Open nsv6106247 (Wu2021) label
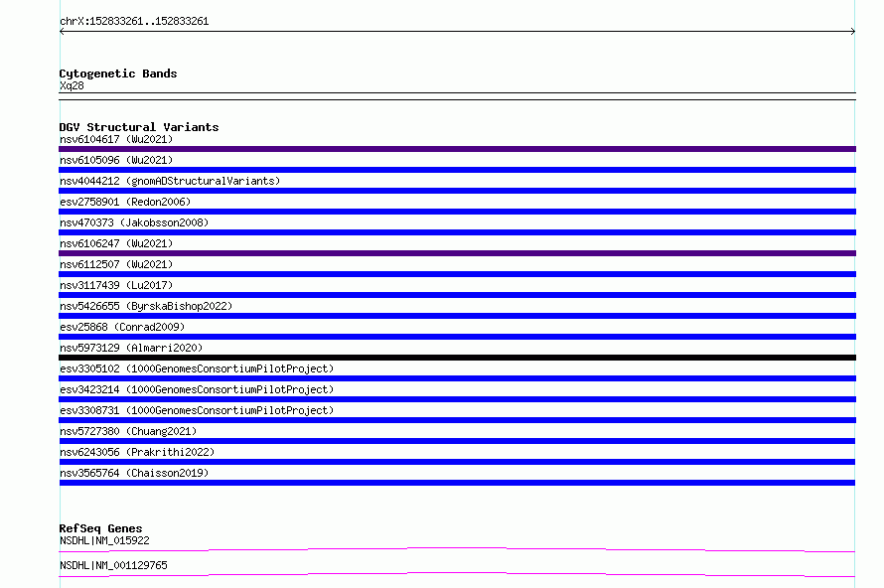The height and width of the screenshot is (588, 884). tap(116, 243)
